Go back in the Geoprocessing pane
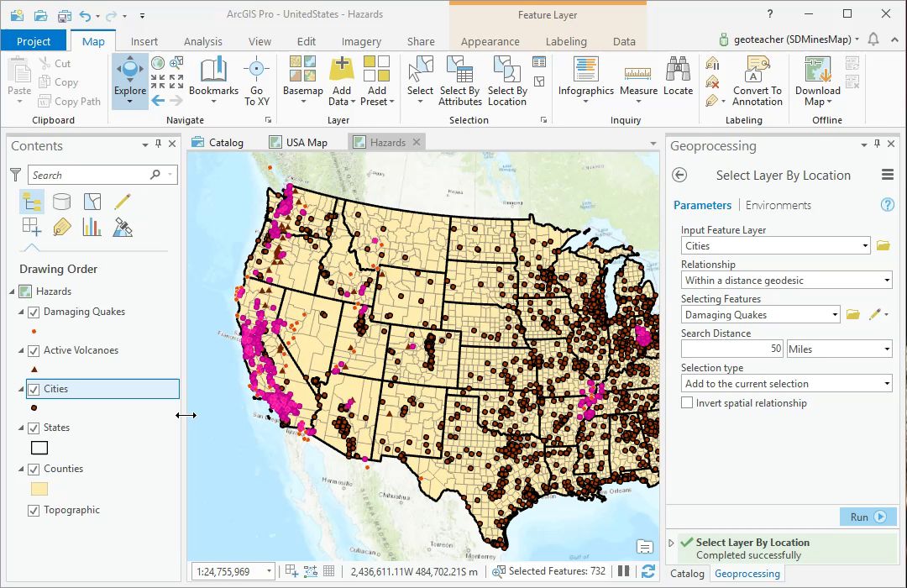 click(x=680, y=176)
